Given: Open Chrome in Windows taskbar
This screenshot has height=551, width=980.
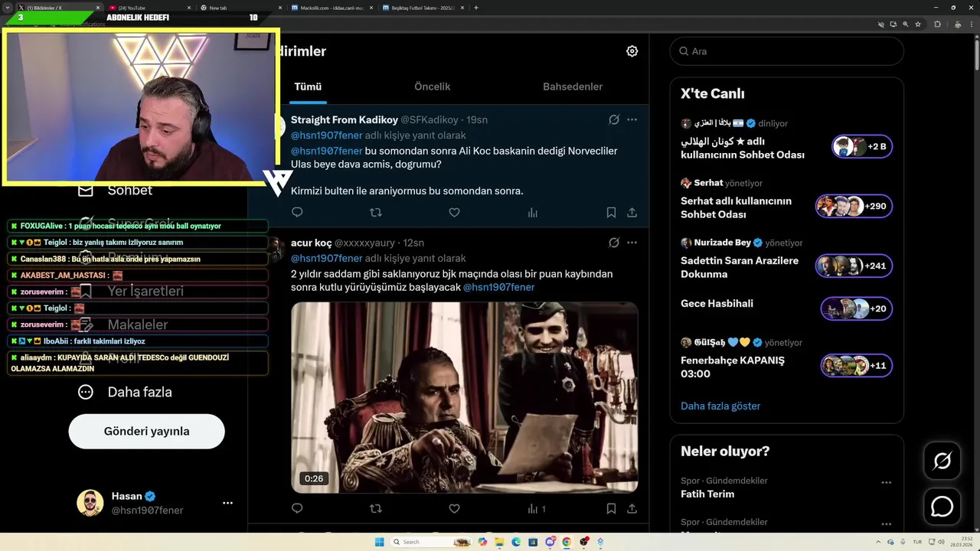Looking at the screenshot, I should (566, 542).
